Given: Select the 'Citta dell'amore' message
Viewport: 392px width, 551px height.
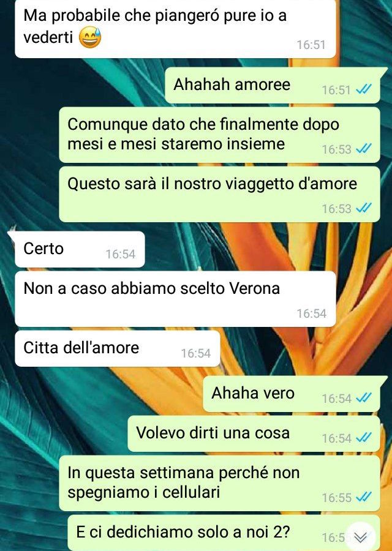Looking at the screenshot, I should tap(118, 348).
